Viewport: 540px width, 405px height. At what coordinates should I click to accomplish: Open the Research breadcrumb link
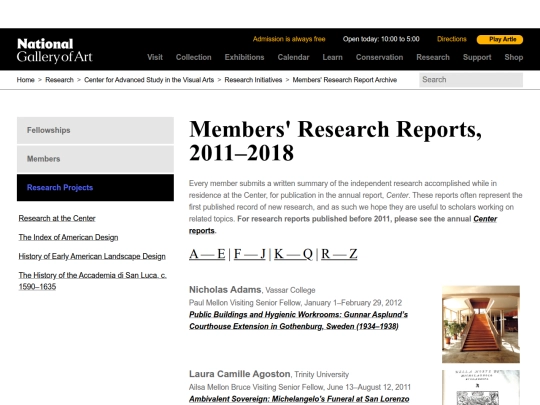click(x=59, y=80)
